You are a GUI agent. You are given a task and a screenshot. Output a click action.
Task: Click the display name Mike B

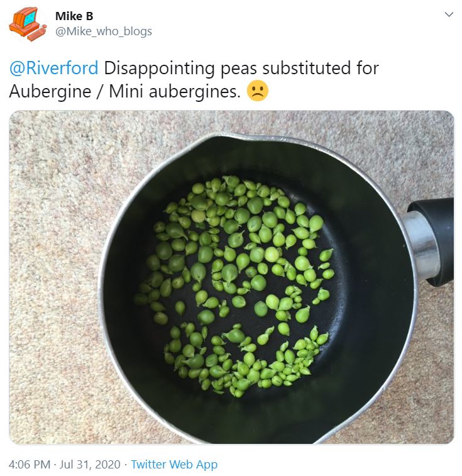[74, 16]
